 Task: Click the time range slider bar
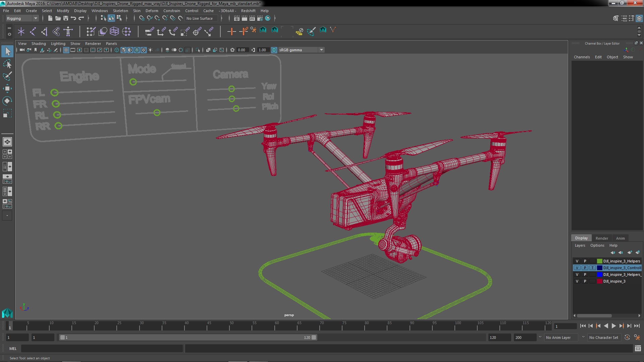(x=188, y=338)
